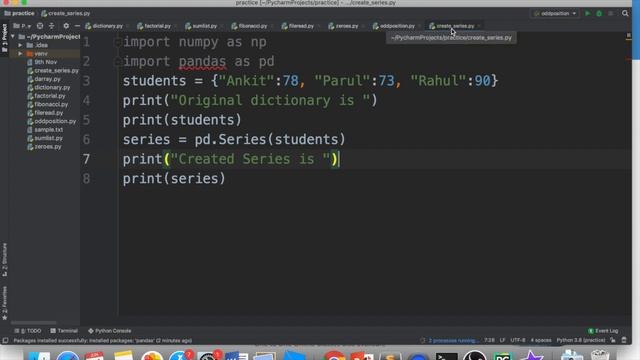The width and height of the screenshot is (640, 360).
Task: Switch to dictionary.py tab
Action: (104, 26)
